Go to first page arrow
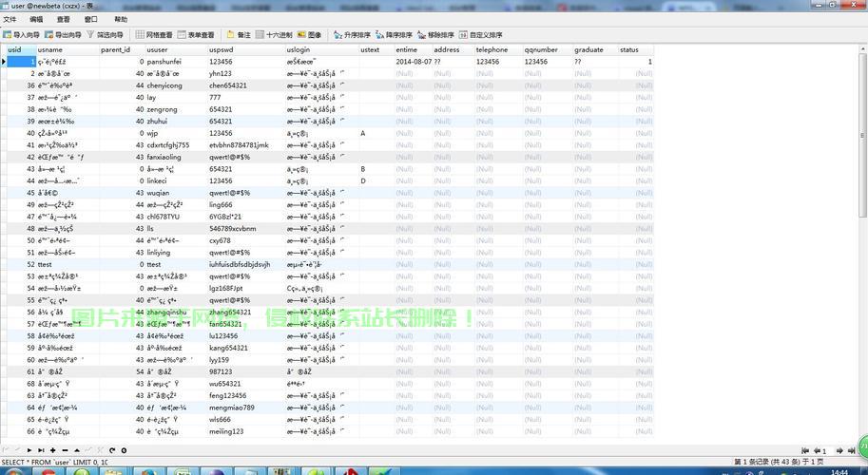 pos(805,451)
